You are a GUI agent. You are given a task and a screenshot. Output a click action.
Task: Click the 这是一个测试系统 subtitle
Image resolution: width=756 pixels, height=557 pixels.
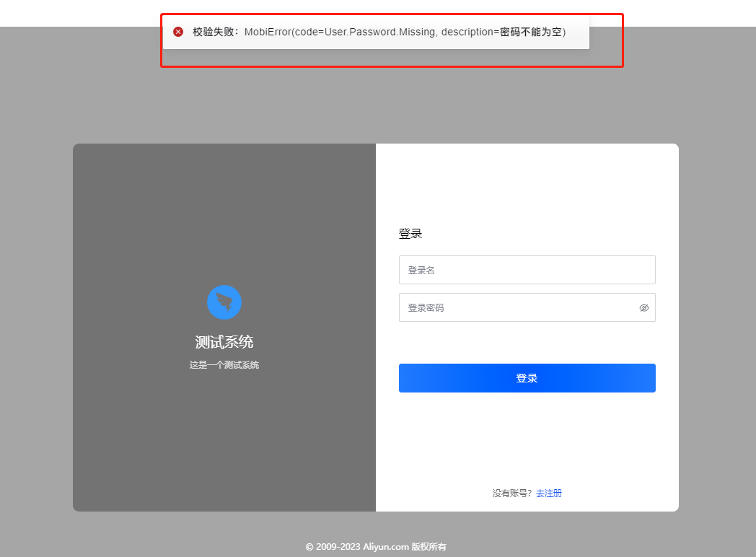[x=224, y=365]
